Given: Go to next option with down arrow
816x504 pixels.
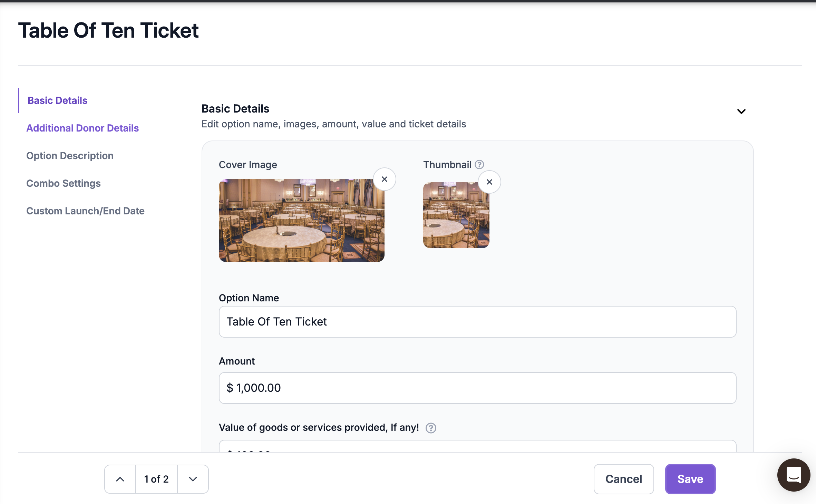Looking at the screenshot, I should (193, 479).
